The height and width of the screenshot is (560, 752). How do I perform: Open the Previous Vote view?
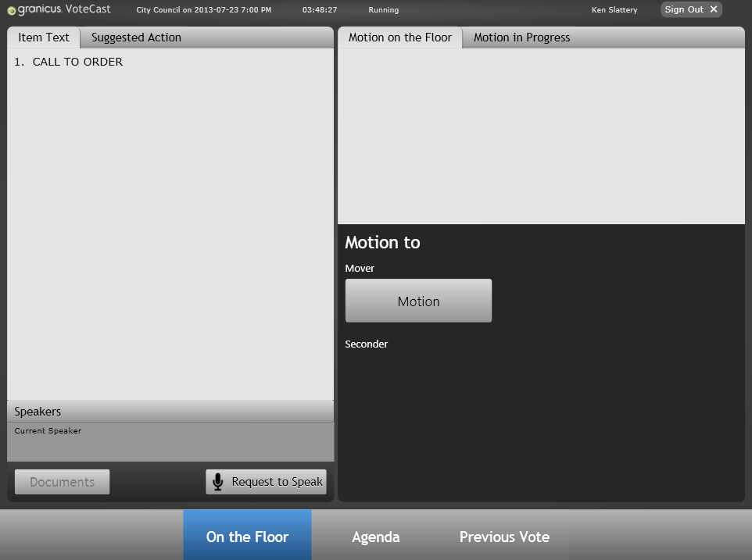[x=504, y=537]
